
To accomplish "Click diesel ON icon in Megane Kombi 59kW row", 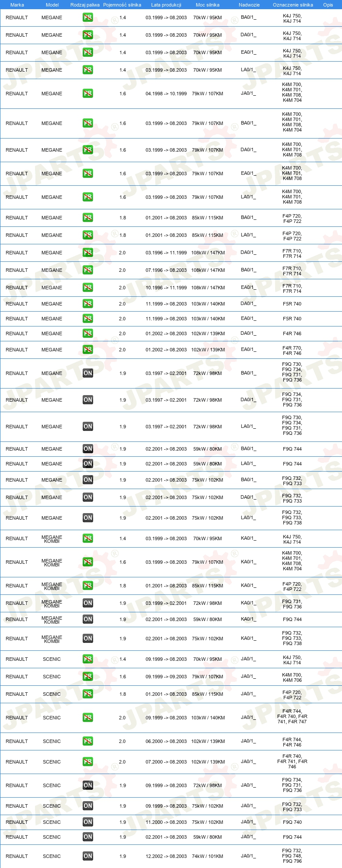I will (x=88, y=619).
